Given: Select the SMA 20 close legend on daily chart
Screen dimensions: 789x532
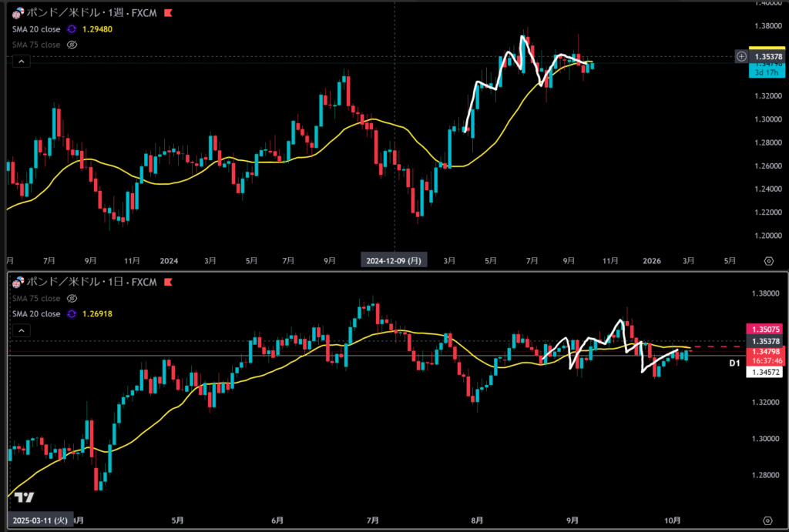Looking at the screenshot, I should [35, 314].
